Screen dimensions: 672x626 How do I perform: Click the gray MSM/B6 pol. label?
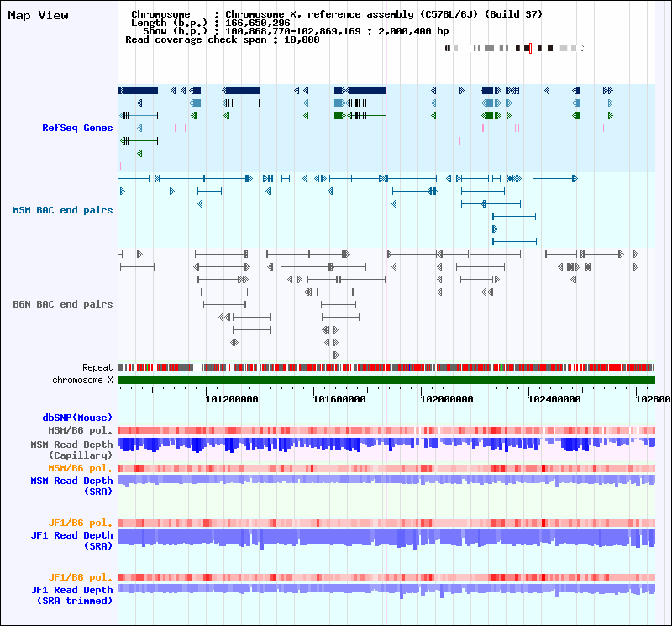pyautogui.click(x=80, y=430)
